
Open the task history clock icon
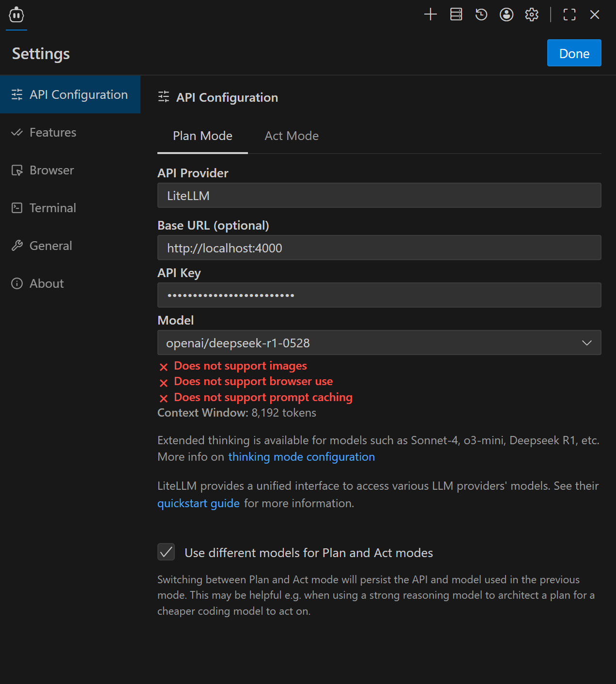(x=481, y=15)
